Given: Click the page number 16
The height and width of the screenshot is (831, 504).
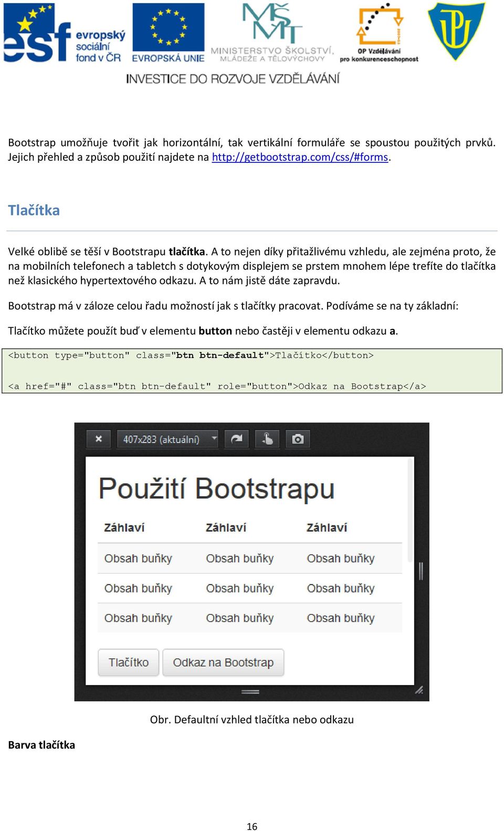Looking at the screenshot, I should (x=252, y=826).
